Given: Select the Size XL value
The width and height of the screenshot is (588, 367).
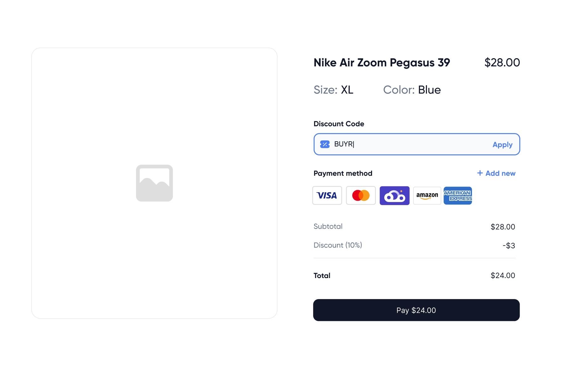Looking at the screenshot, I should [x=347, y=90].
